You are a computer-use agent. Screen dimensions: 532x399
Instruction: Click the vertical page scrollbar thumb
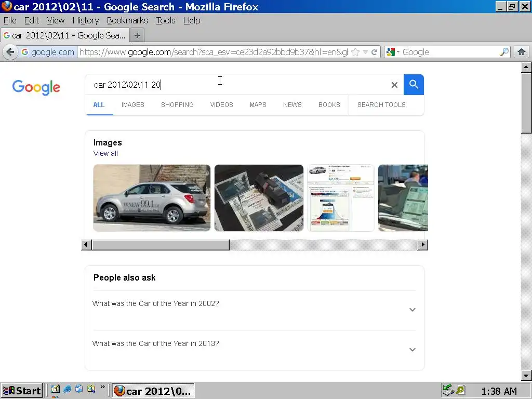coord(526,103)
